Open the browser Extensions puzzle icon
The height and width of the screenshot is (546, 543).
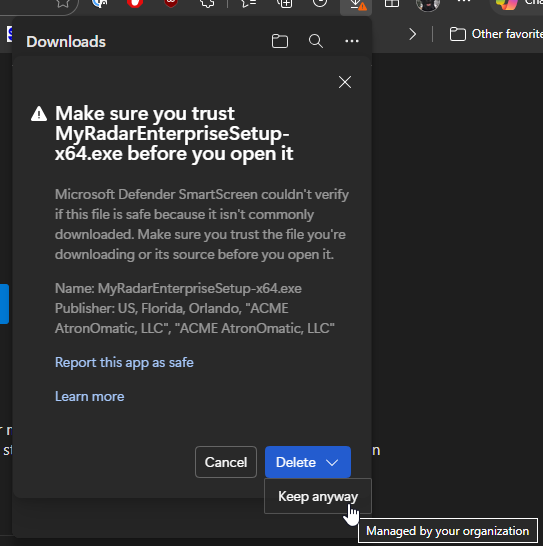pos(208,3)
